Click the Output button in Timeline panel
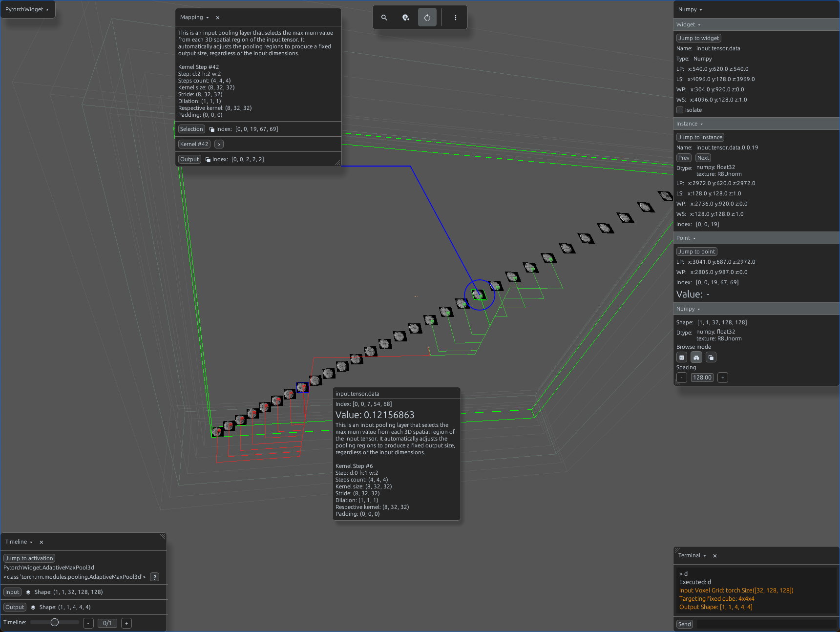 (x=15, y=607)
